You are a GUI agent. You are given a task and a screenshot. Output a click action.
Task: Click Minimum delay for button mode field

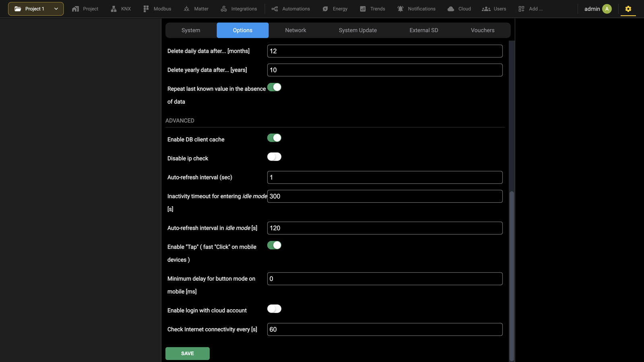click(x=385, y=279)
